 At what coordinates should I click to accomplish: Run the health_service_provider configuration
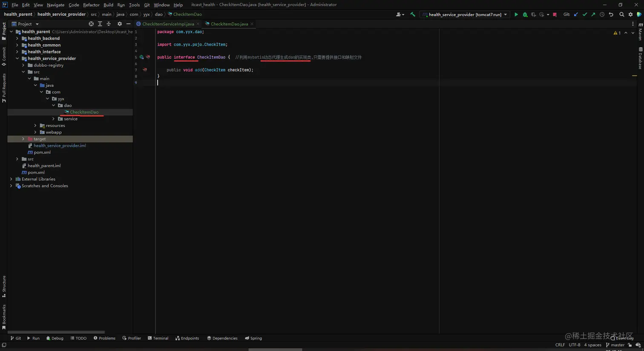[x=516, y=14]
